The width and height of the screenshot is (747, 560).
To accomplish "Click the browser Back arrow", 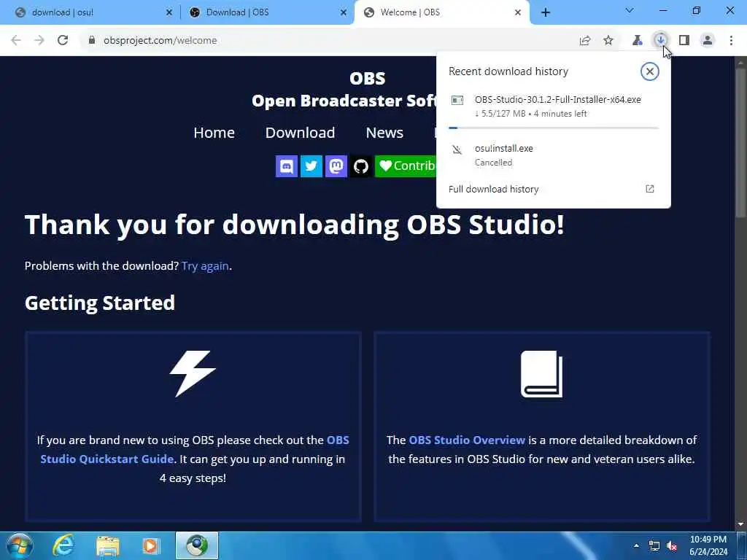I will tap(16, 41).
